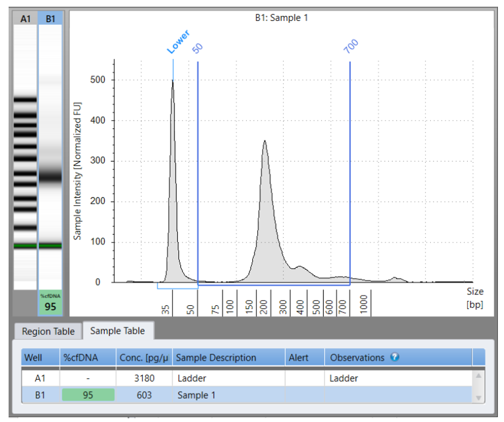Click the dash %cfDNA cell for A1
This screenshot has height=422, width=504.
pos(88,379)
